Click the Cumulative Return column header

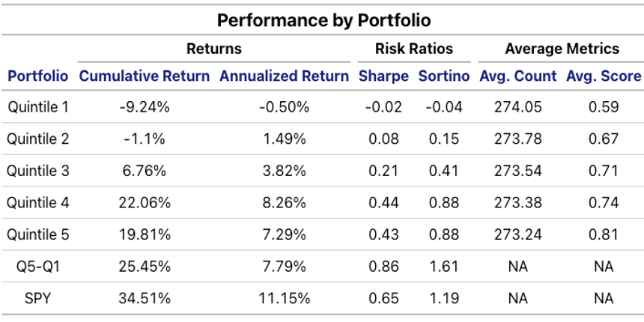[145, 76]
